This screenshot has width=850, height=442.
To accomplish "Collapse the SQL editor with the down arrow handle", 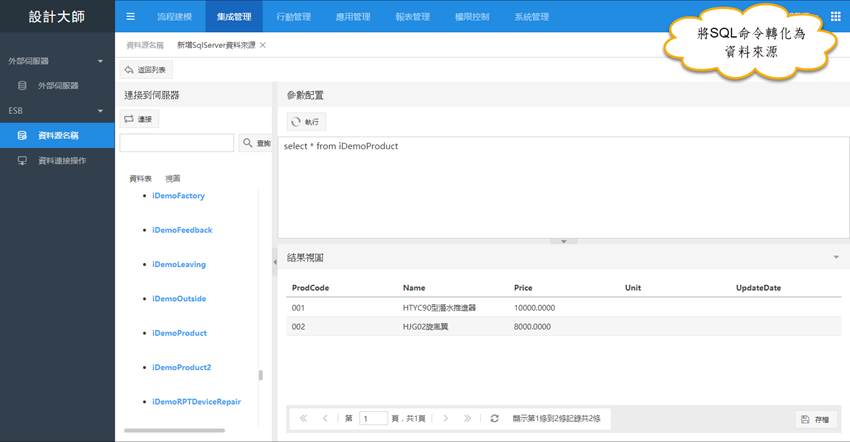I will pos(563,241).
